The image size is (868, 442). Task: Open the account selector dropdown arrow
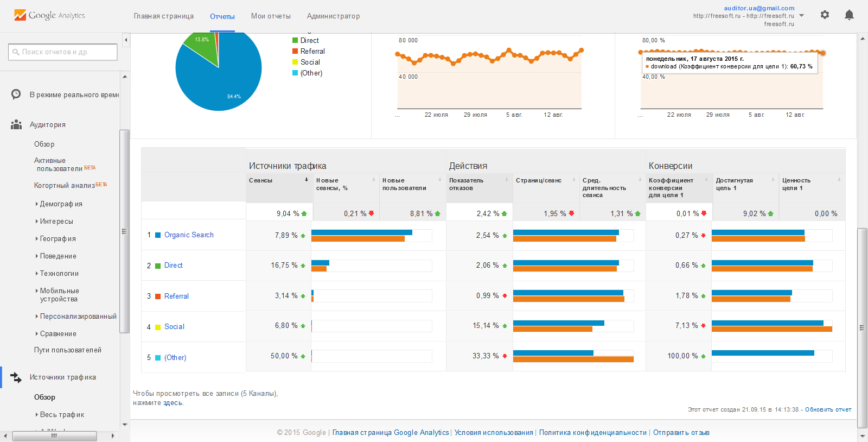802,16
